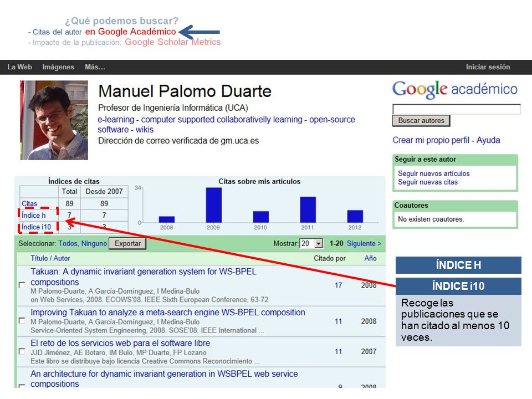This screenshot has width=532, height=399.
Task: Open the La Web menu item
Action: click(20, 67)
